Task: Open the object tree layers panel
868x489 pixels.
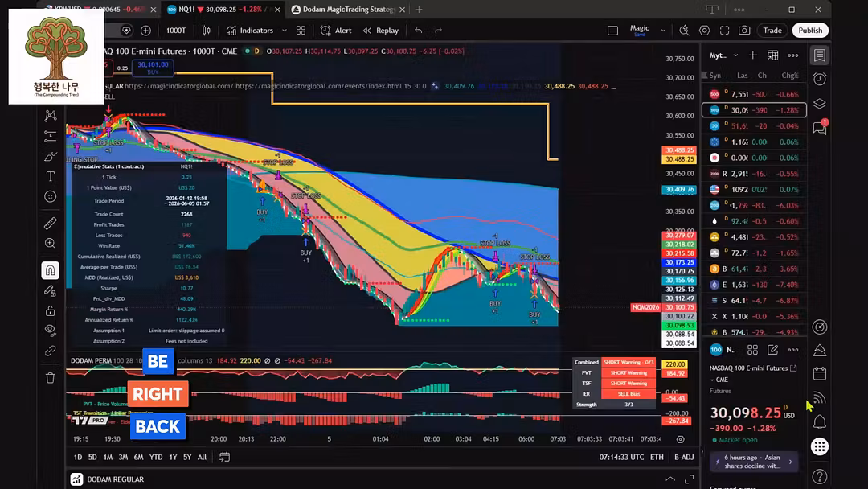Action: [820, 104]
